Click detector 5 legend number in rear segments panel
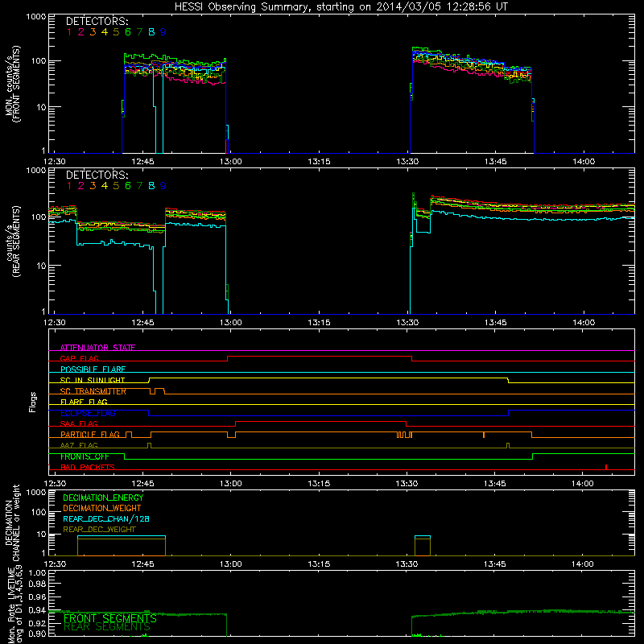The width and height of the screenshot is (644, 644). pyautogui.click(x=116, y=186)
